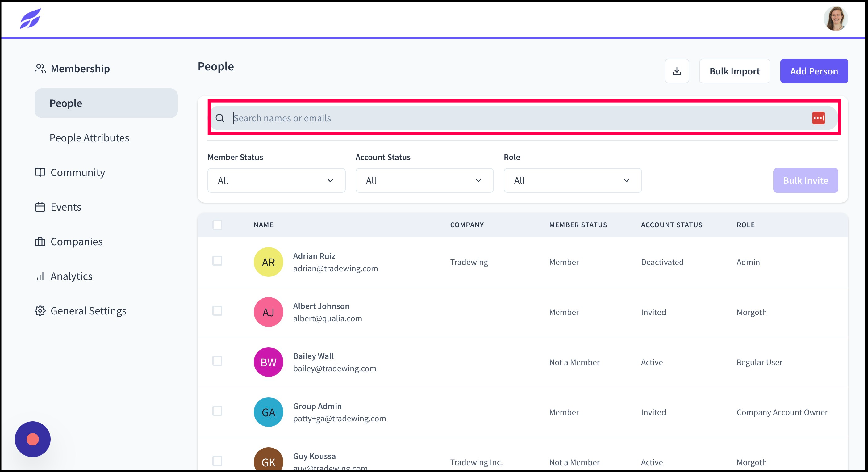Screen dimensions: 868x472
Task: Click albert@qualia.com email text
Action: [x=328, y=318]
